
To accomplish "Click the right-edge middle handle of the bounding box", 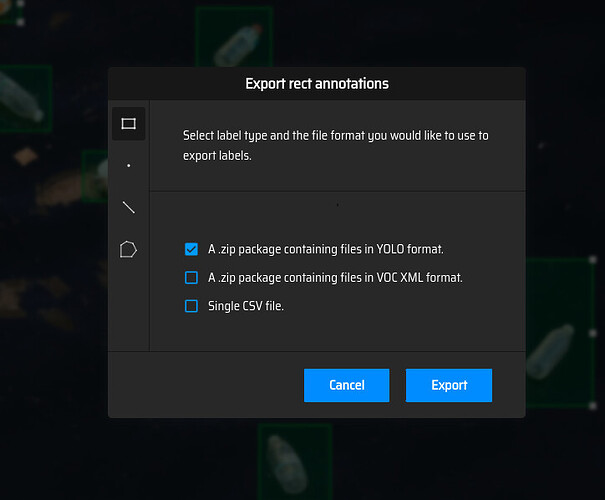I will click(592, 333).
